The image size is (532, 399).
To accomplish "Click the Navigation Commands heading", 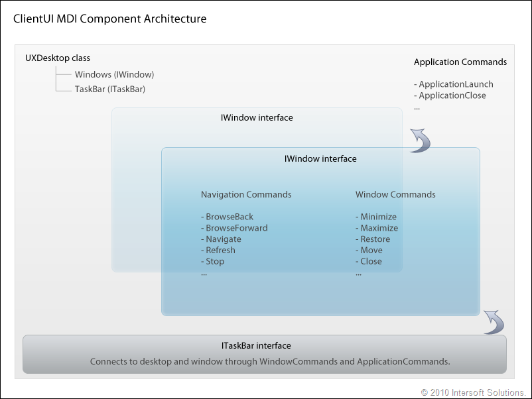I will click(246, 195).
